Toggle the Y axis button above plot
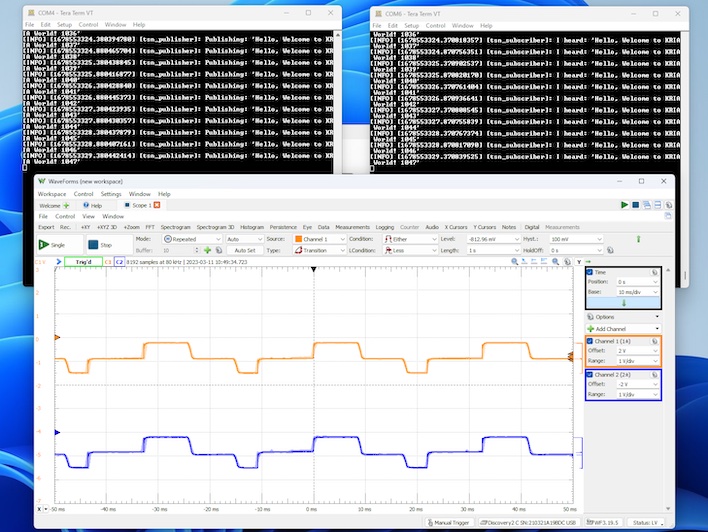This screenshot has width=708, height=532. [579, 261]
